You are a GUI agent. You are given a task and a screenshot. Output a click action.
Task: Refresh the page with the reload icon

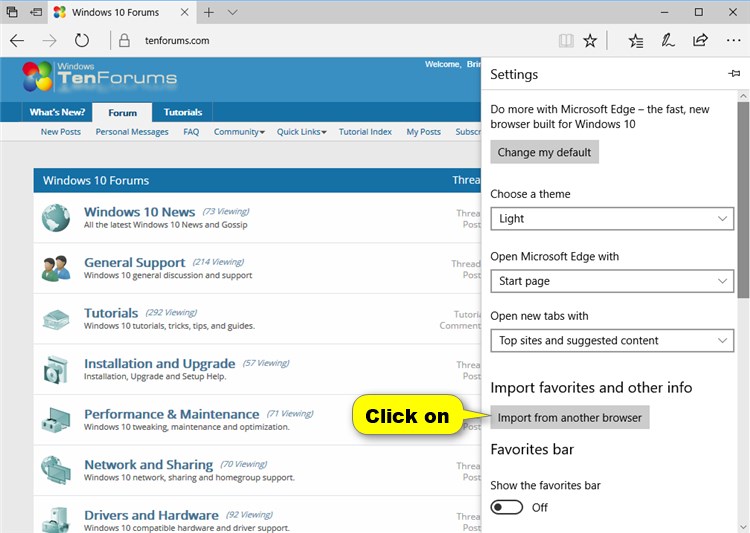point(82,41)
